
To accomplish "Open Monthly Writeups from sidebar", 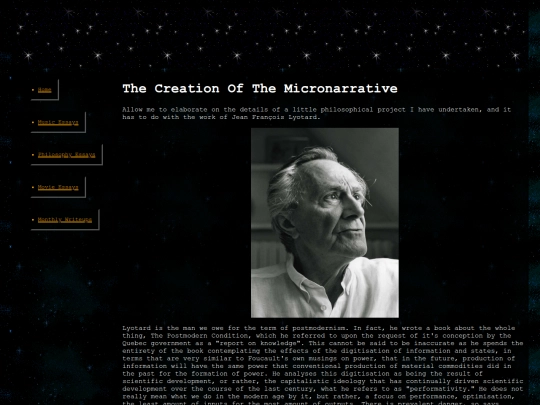I will click(x=65, y=219).
